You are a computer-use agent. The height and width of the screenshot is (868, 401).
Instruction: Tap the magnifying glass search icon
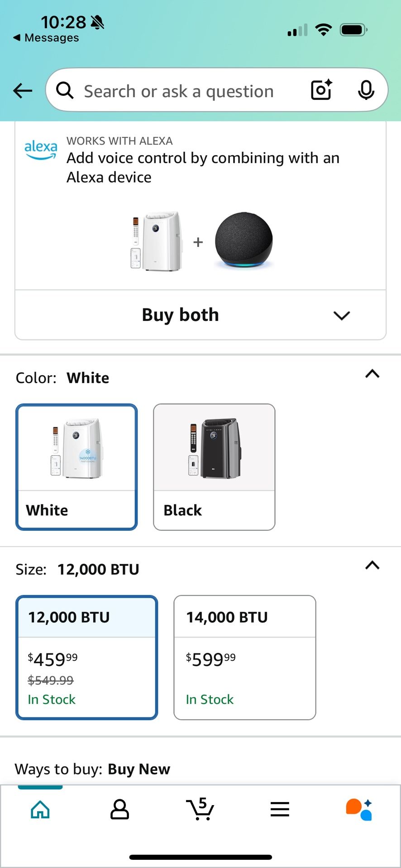tap(65, 90)
